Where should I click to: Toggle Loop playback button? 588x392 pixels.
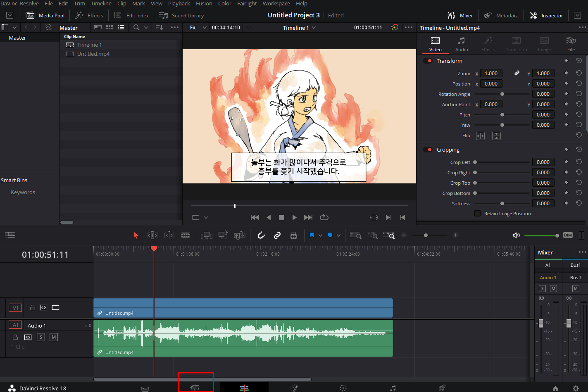pos(324,217)
